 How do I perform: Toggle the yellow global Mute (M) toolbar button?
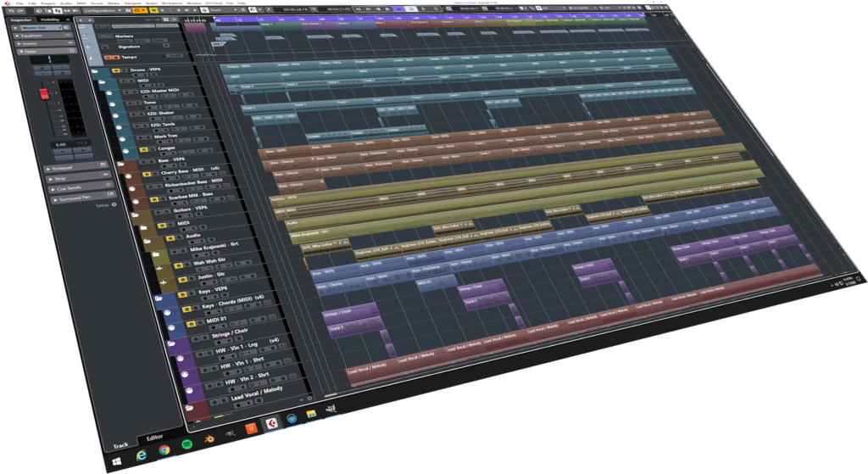(x=153, y=10)
